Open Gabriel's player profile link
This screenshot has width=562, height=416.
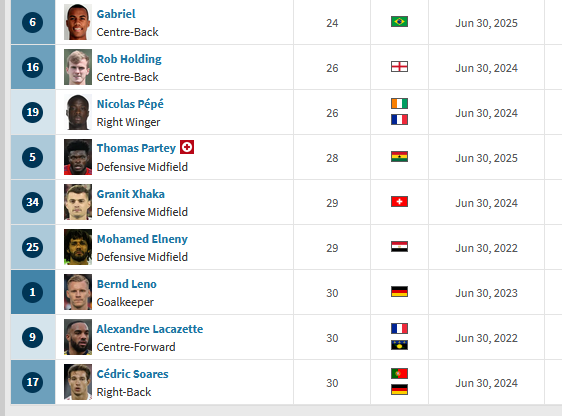pos(116,14)
